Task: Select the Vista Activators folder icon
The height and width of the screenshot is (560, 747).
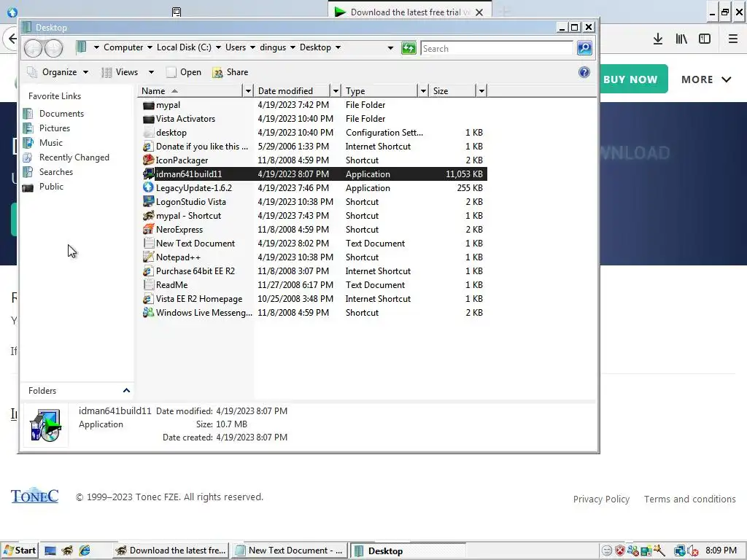Action: click(x=149, y=119)
